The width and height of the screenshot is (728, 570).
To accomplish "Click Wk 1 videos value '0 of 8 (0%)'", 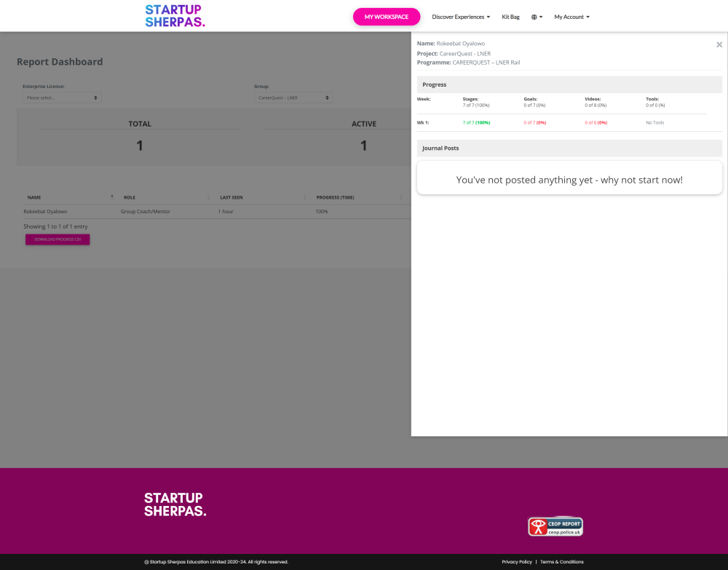I will pos(596,122).
